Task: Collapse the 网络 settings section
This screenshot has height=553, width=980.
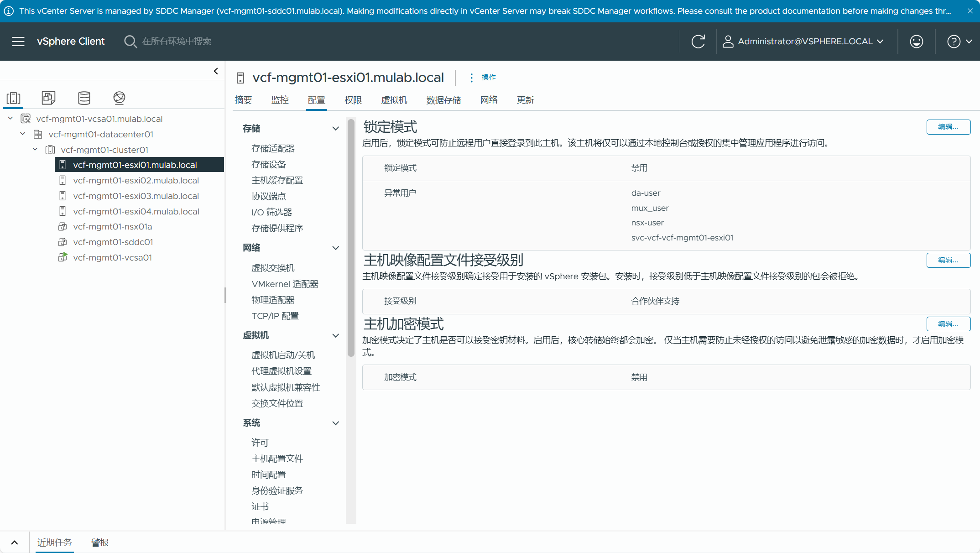Action: [335, 248]
